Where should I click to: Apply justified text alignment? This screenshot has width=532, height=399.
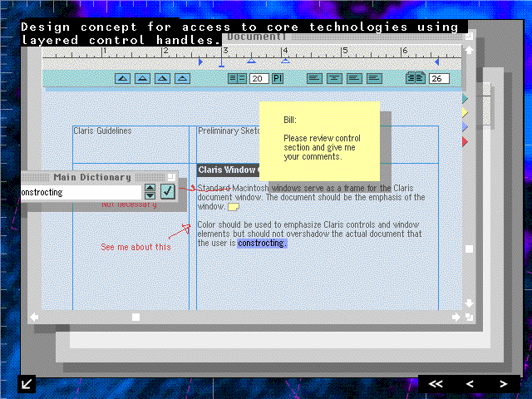click(x=374, y=79)
